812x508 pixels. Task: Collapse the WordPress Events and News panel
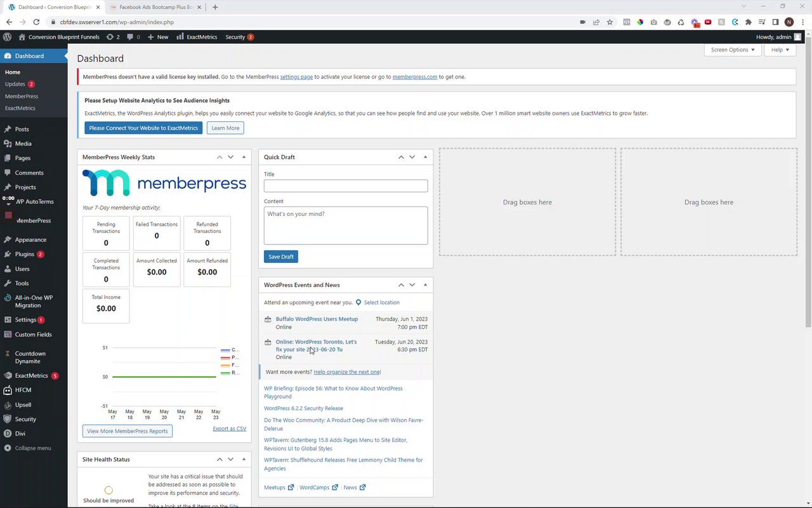coord(425,285)
